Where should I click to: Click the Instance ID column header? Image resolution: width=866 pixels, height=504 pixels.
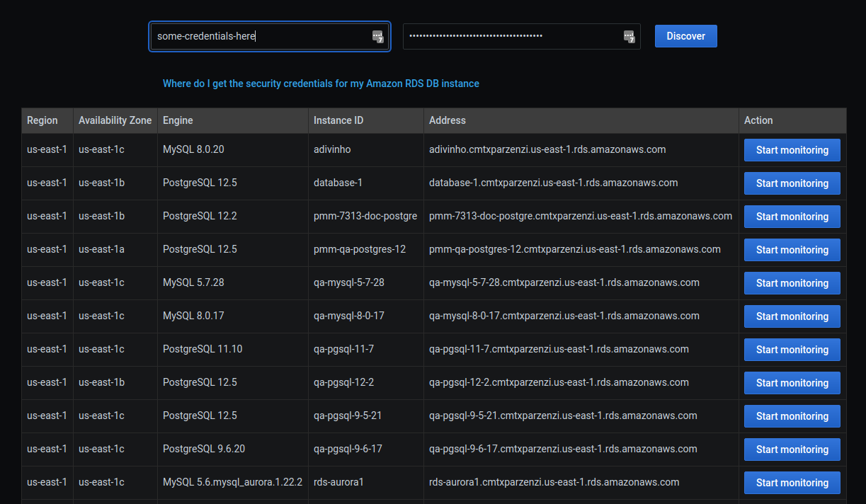(338, 120)
